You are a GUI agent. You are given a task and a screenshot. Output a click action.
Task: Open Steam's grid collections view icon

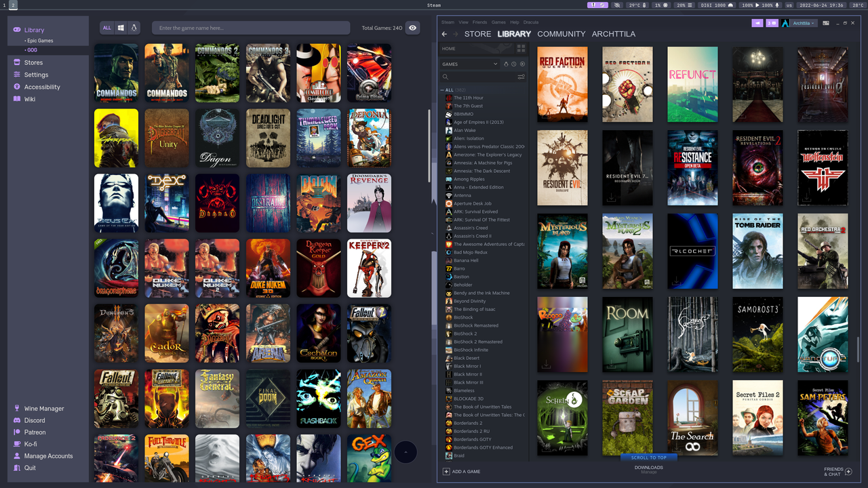tap(521, 49)
